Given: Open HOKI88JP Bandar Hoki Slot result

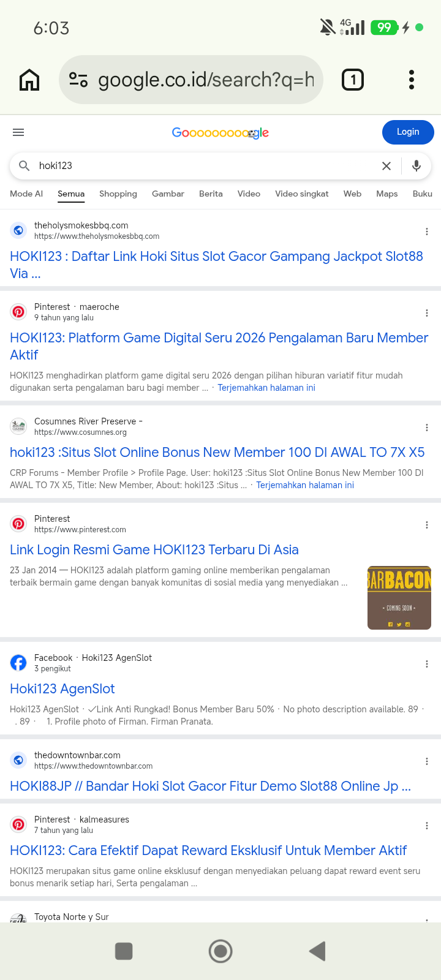Looking at the screenshot, I should (x=210, y=786).
